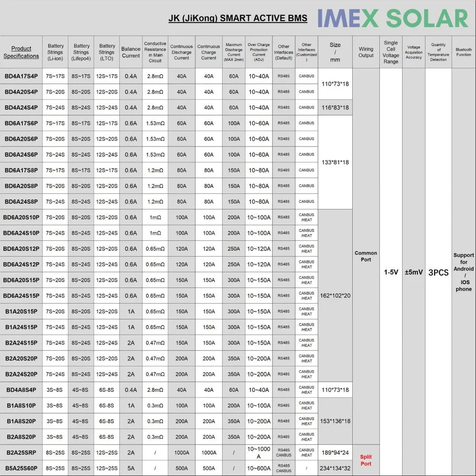The width and height of the screenshot is (476, 476).
Task: Select the B2A24S20P model name
Action: (21, 374)
